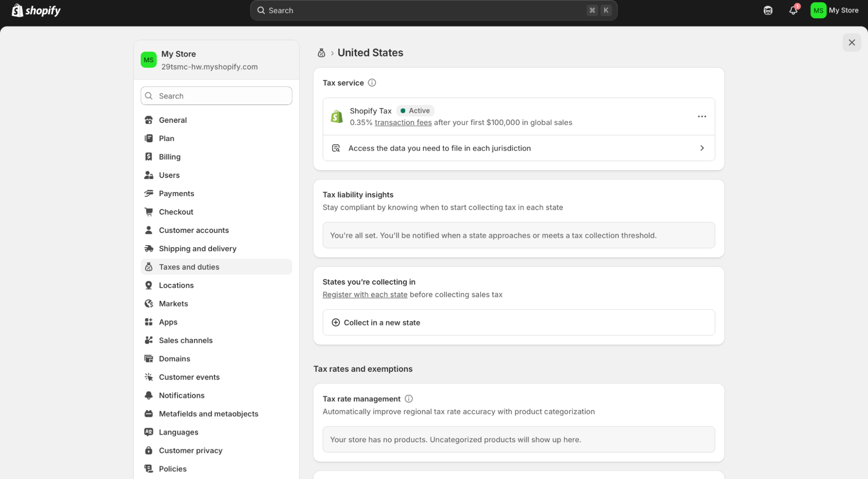Click the Apps label in sidebar

[168, 322]
